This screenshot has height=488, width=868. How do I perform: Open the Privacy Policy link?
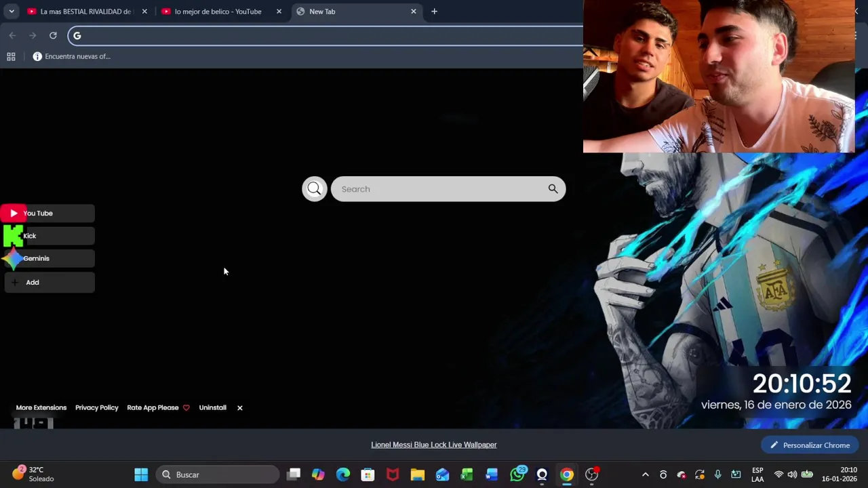[96, 407]
